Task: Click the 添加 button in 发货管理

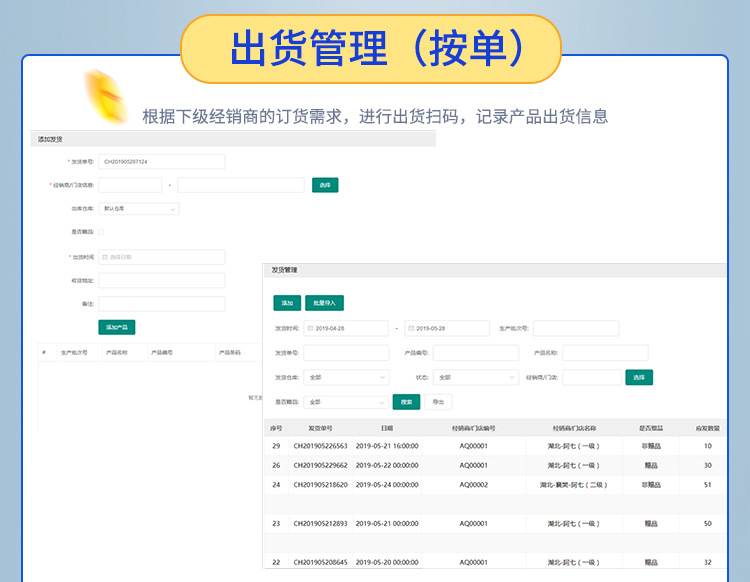Action: click(287, 303)
